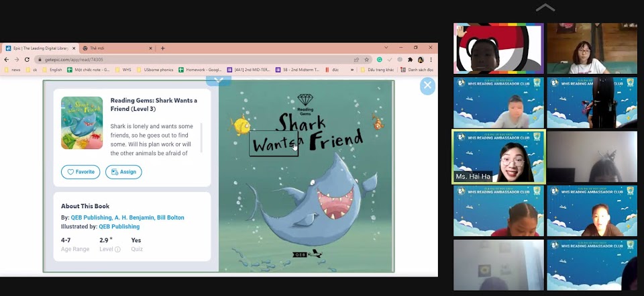Viewport: 644px width, 296px height.
Task: Open the Bill Bolton author link
Action: (170, 217)
